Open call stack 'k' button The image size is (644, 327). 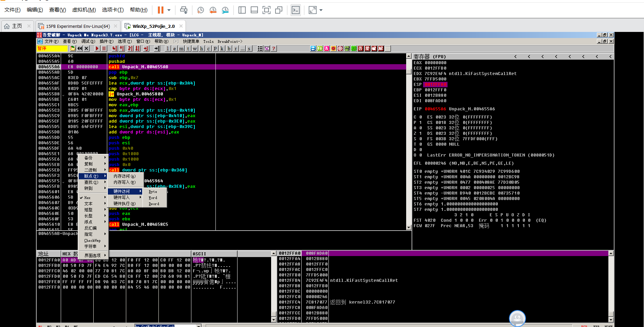222,49
